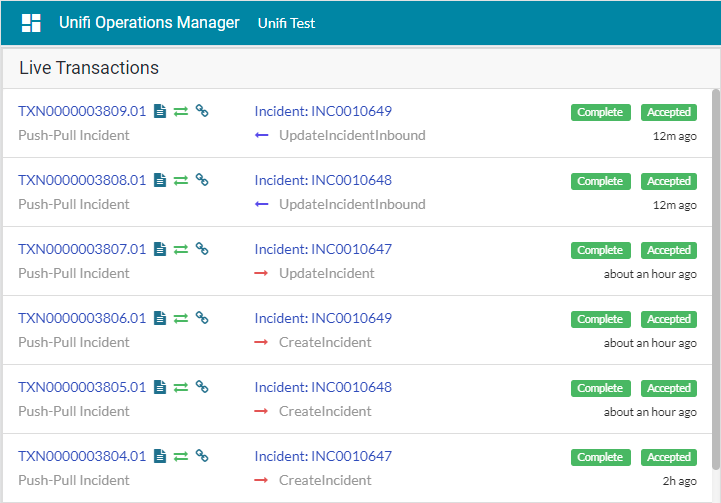Screen dimensions: 721x503
Task: Open transaction TXN0000003809.01
Action: 82,112
